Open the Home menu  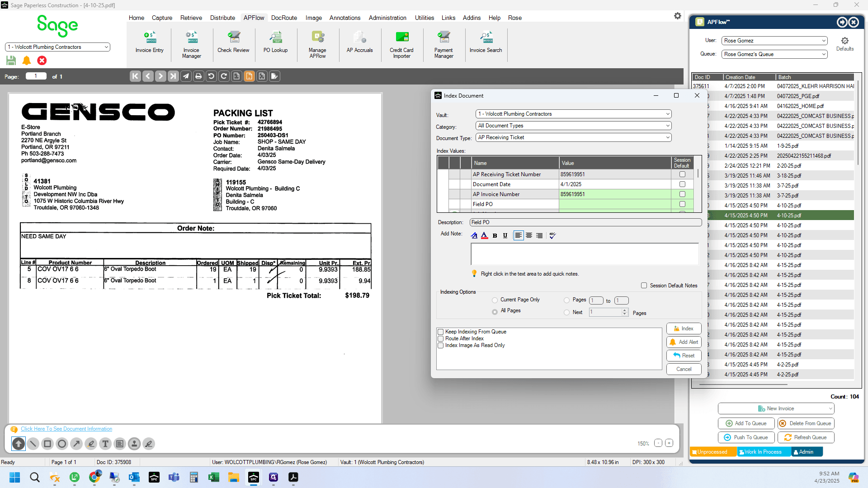pyautogui.click(x=137, y=18)
